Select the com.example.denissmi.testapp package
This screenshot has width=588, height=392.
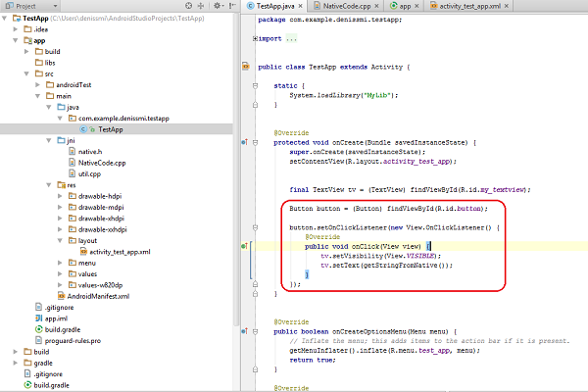tap(119, 119)
